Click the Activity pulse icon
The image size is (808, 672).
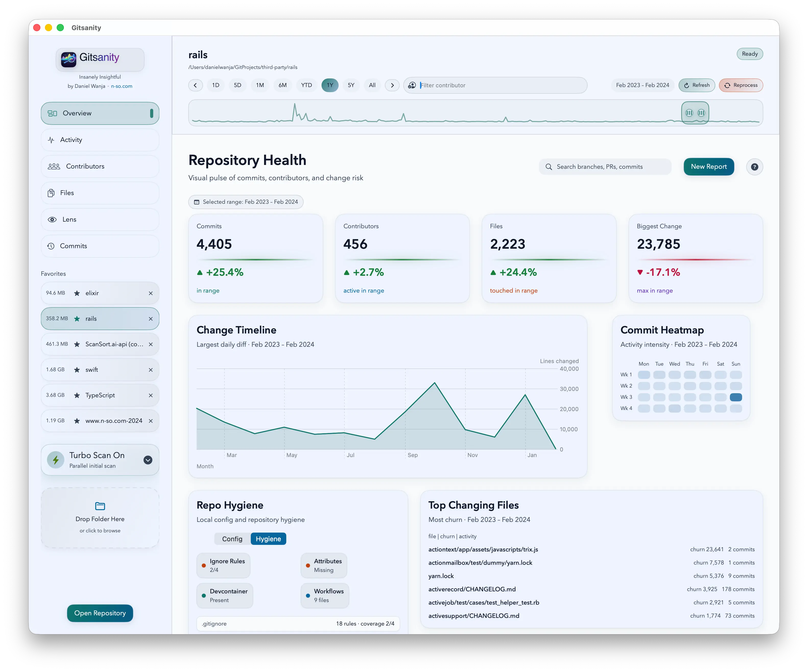(x=51, y=140)
